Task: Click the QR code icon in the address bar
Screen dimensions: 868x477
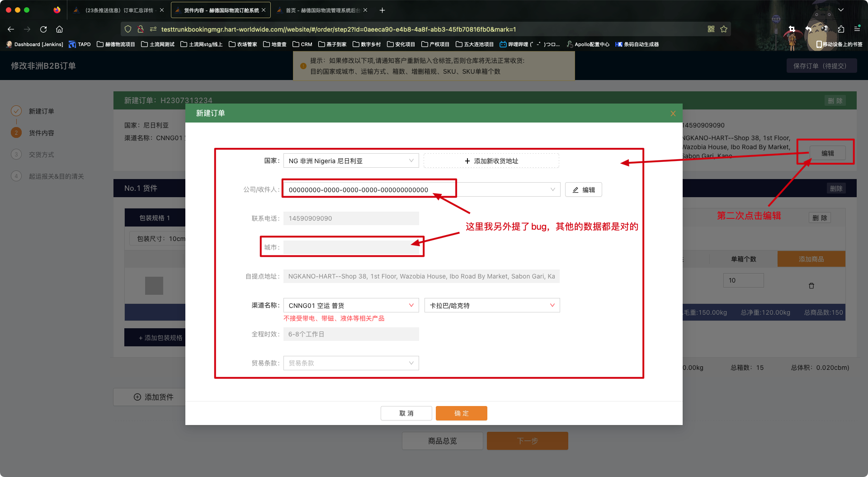Action: [x=711, y=29]
